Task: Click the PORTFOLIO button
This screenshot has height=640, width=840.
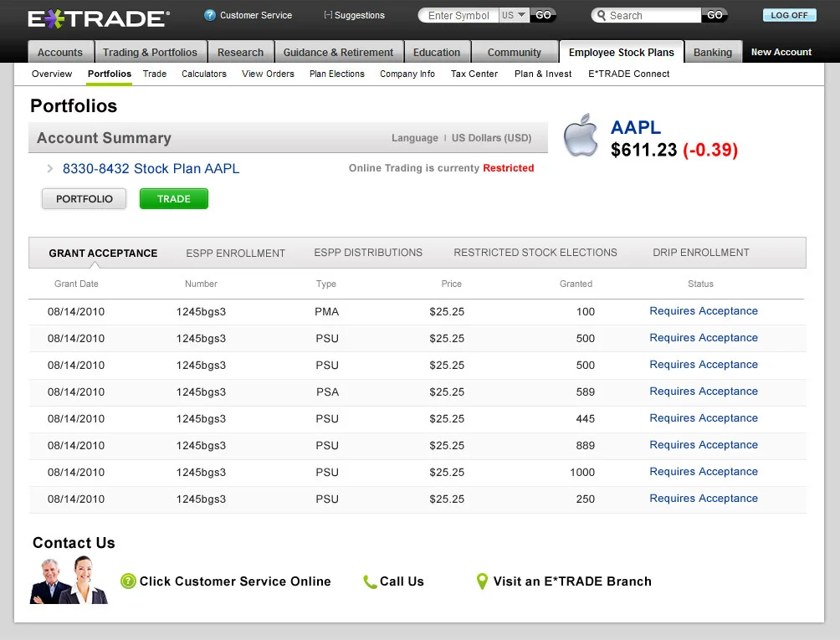Action: [85, 199]
